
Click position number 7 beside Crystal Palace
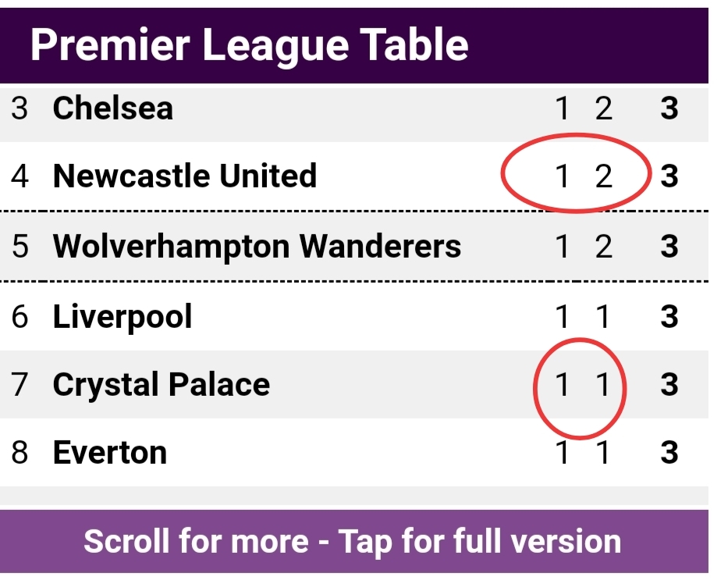[x=20, y=385]
